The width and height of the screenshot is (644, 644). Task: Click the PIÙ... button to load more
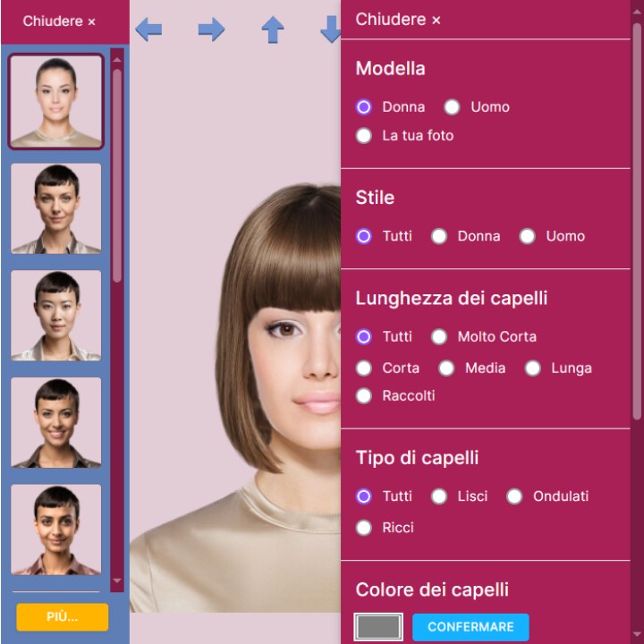63,617
